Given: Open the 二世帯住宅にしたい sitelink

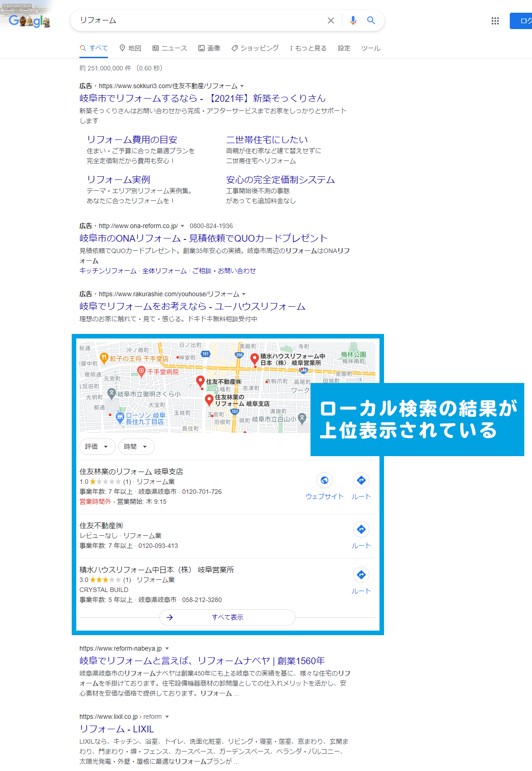Looking at the screenshot, I should [x=267, y=139].
